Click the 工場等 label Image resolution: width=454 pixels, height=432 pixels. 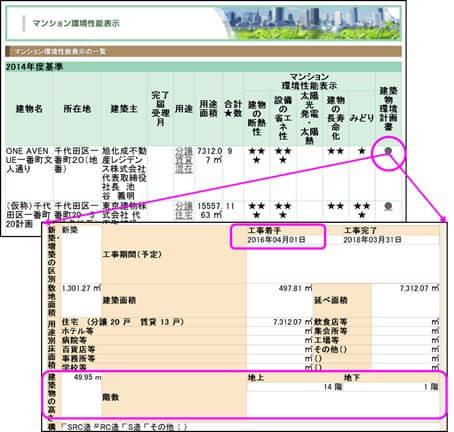pos(326,340)
